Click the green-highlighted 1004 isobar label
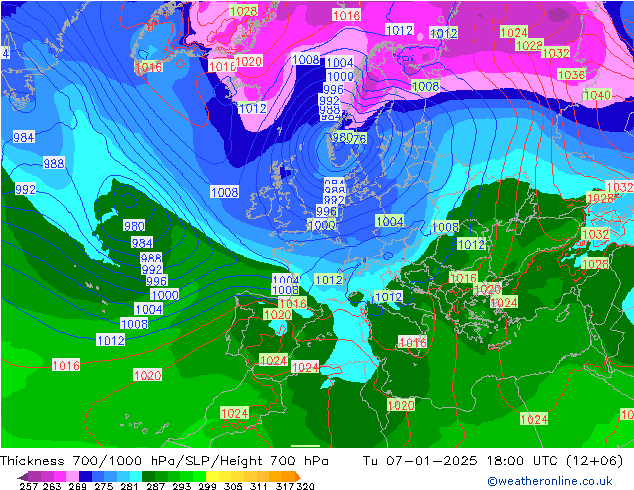Screen dimensions: 634x490 [390, 221]
